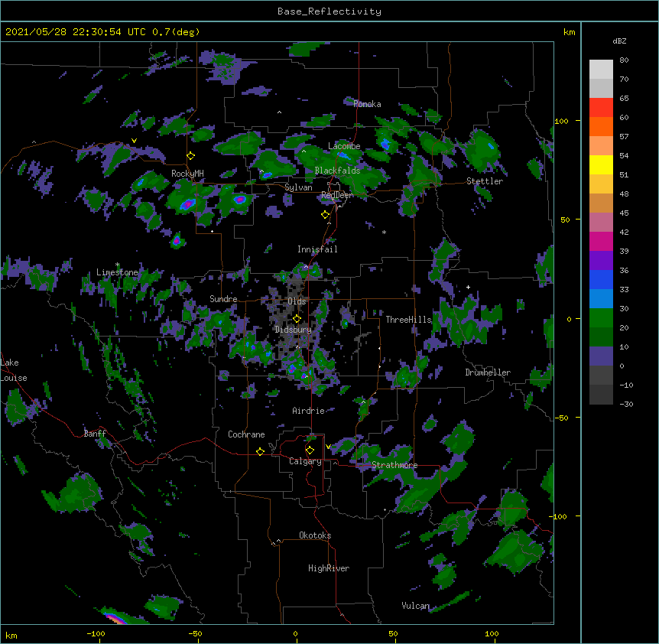Pick the light gray legend swatch between 80 and 70
659x644 pixels.
601,70
